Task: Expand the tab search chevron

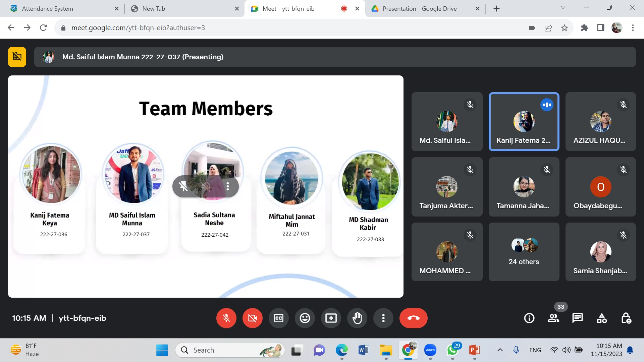Action: click(x=563, y=7)
